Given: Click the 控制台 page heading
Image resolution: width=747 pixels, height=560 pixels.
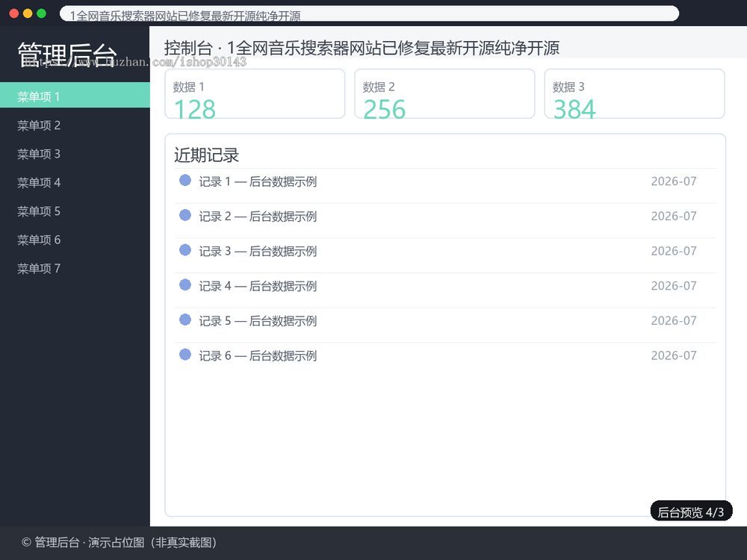Looking at the screenshot, I should point(362,48).
